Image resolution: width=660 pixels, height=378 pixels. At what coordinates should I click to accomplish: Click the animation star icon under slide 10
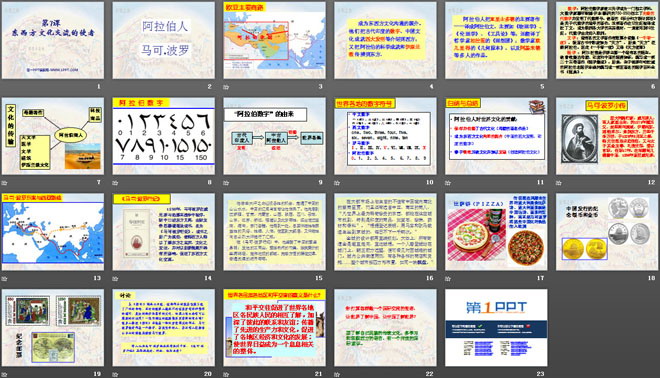[337, 183]
